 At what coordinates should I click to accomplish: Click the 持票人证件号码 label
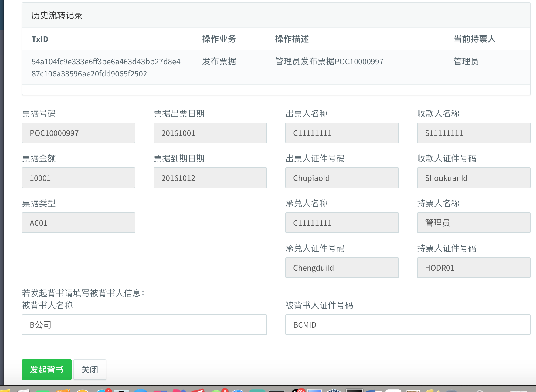pos(447,248)
